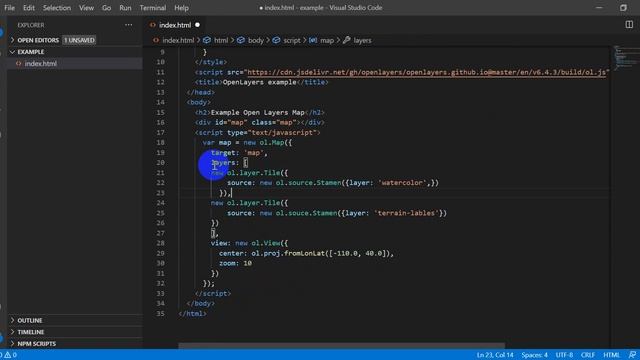Viewport: 640px width, 360px height.
Task: Click the closing </html> tag
Action: [x=193, y=313]
